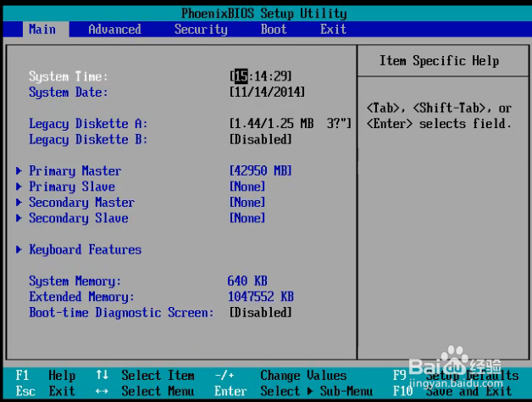Select the Secondary Master None value

click(x=247, y=202)
